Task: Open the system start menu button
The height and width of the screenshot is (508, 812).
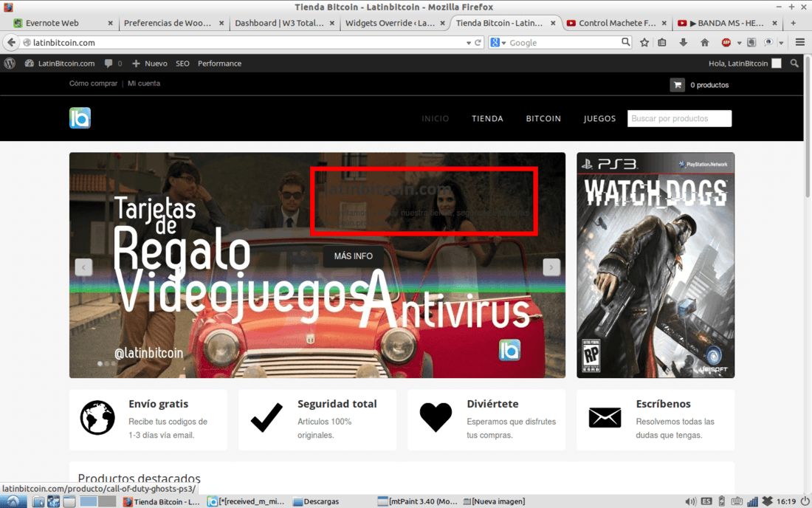Action: [x=13, y=501]
